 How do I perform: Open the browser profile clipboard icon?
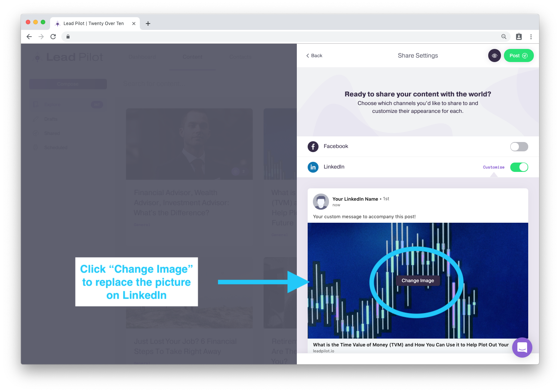tap(519, 37)
